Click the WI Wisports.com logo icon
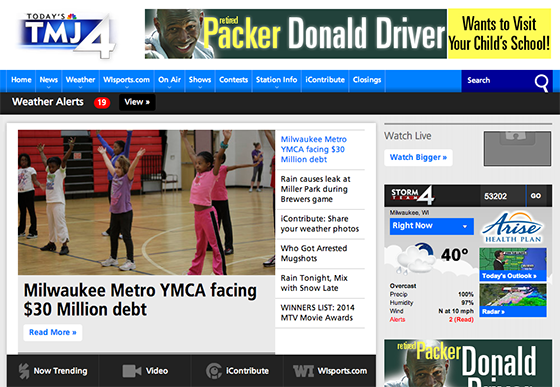 pyautogui.click(x=303, y=371)
